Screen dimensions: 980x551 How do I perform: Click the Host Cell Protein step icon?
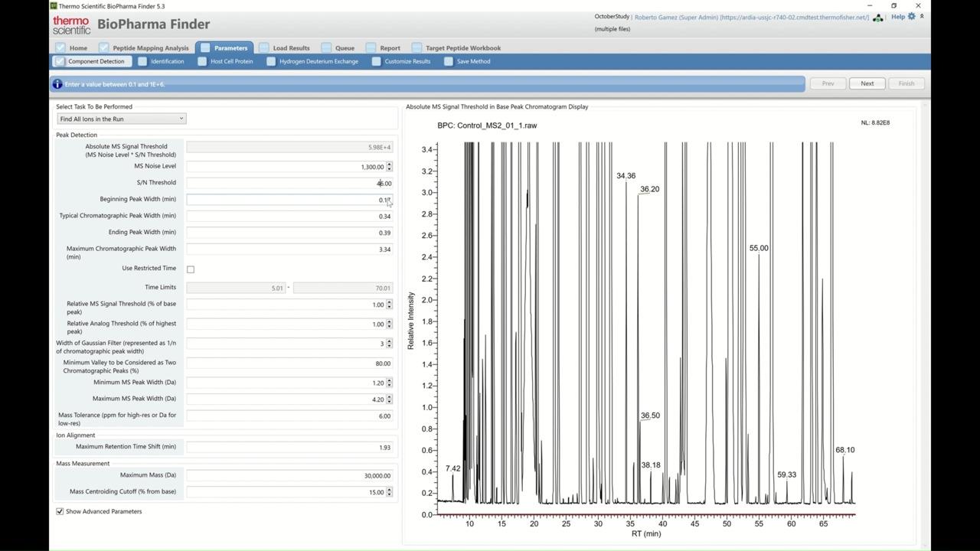tap(202, 62)
